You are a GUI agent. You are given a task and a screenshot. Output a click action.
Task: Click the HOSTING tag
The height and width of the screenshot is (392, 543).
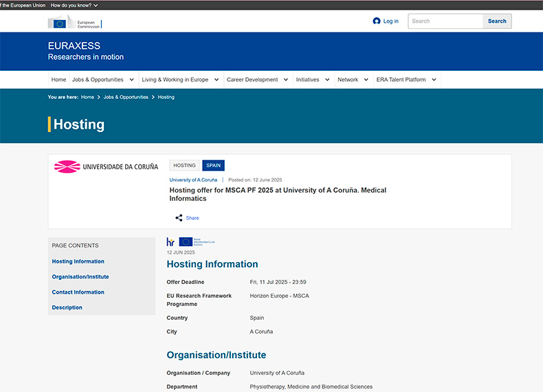(x=184, y=165)
